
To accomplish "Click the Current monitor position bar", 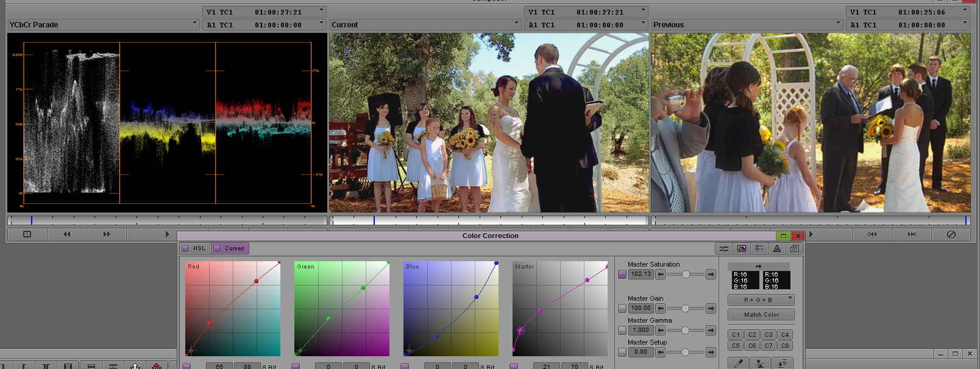I will pos(489,220).
